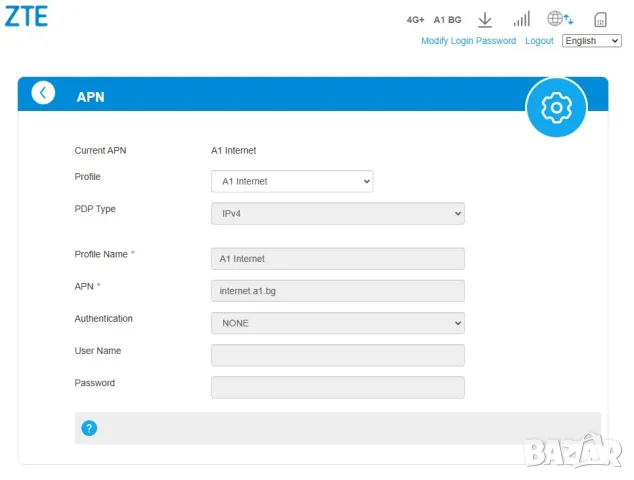Click the ZTE logo
This screenshot has height=480, width=634.
coord(26,17)
